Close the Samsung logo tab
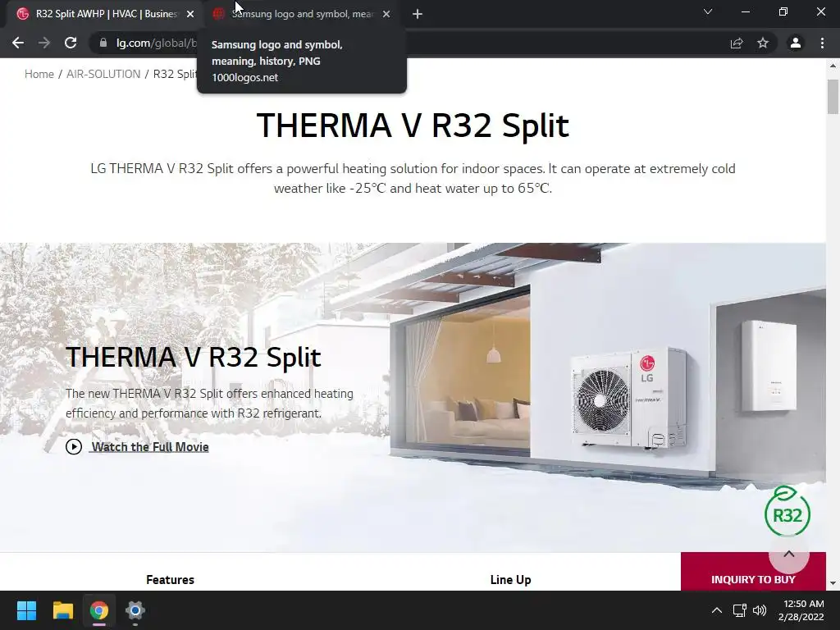This screenshot has height=630, width=840. 386,14
